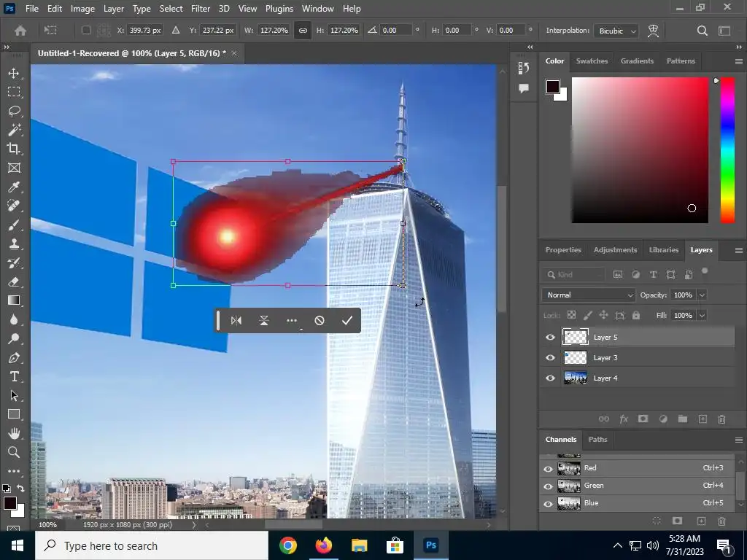The width and height of the screenshot is (747, 560).
Task: Select the Brush tool
Action: click(14, 225)
